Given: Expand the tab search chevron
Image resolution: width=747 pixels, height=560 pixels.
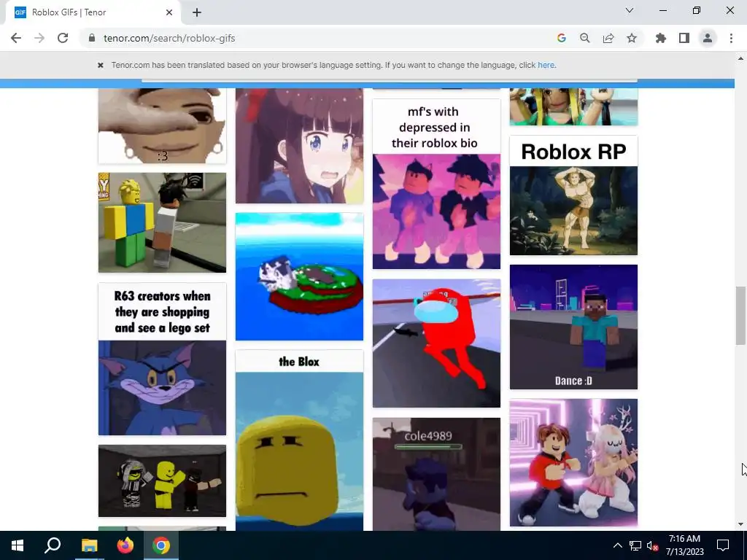Looking at the screenshot, I should pyautogui.click(x=630, y=10).
